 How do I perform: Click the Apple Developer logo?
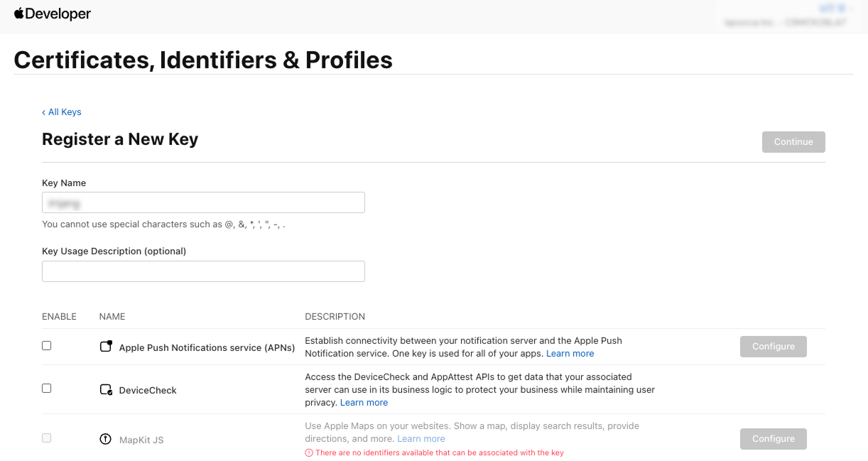[x=53, y=14]
